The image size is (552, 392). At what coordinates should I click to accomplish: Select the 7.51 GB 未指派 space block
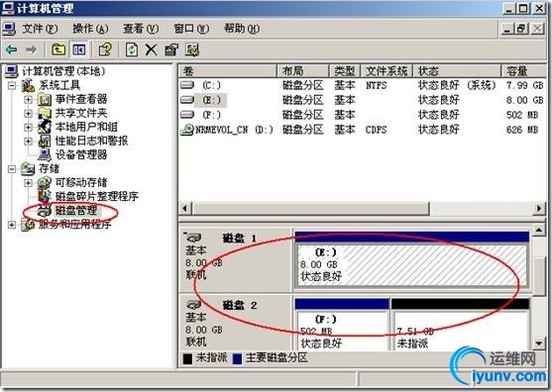coord(461,324)
